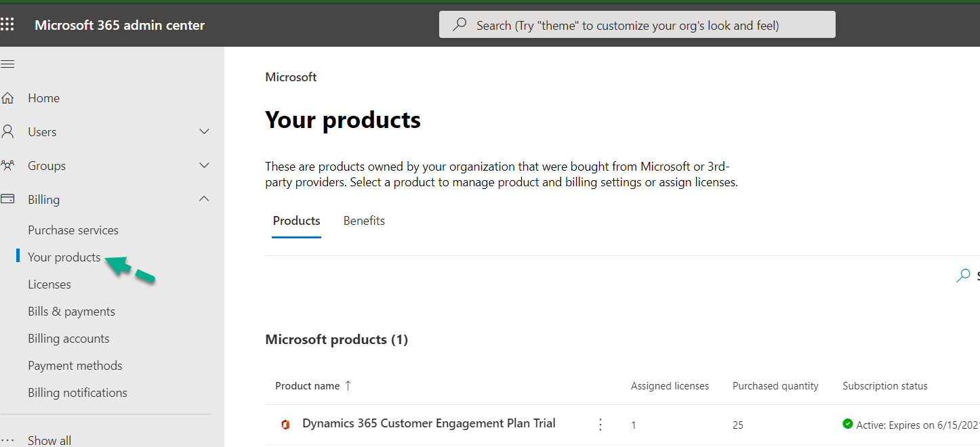980x447 pixels.
Task: Open Billing accounts
Action: coord(68,339)
